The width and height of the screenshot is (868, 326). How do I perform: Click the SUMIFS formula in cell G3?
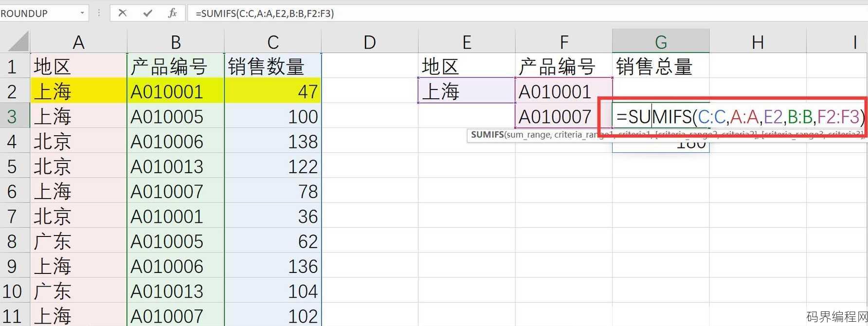coord(740,117)
